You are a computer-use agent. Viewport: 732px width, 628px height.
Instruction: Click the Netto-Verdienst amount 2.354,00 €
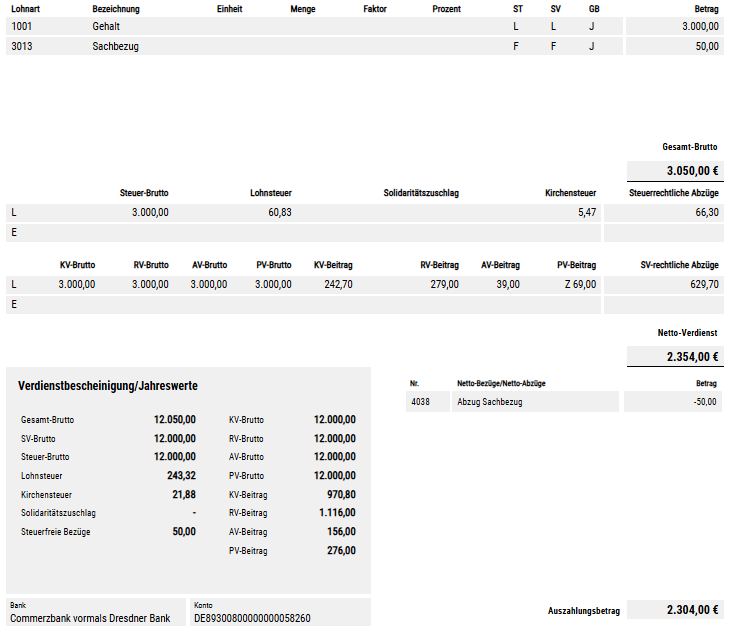pos(692,356)
